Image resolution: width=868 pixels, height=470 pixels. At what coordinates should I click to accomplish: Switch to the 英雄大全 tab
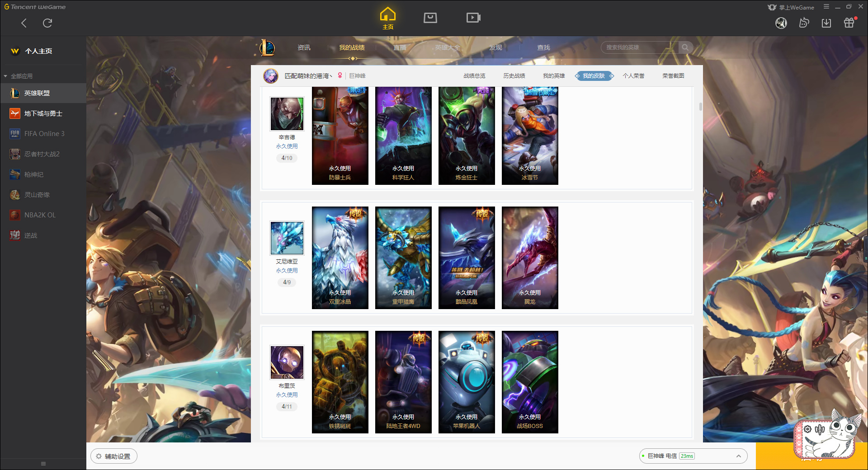pos(448,47)
